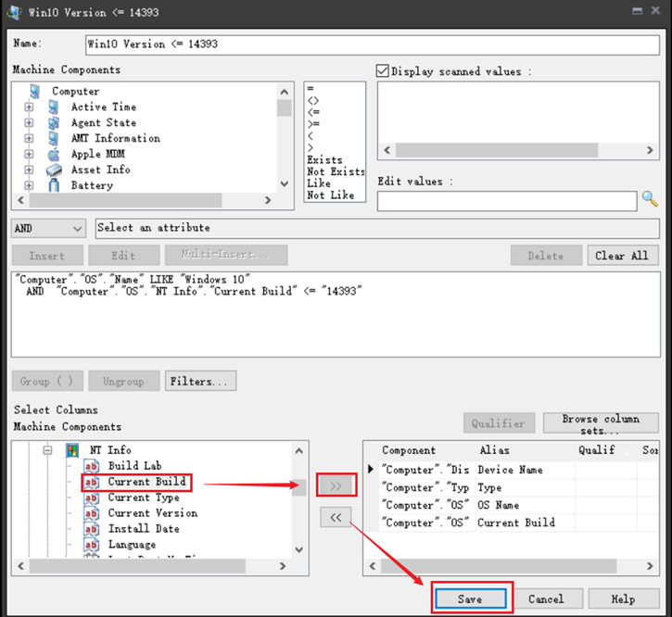This screenshot has width=672, height=617.
Task: Expand the AMT Information tree node
Action: [x=29, y=138]
